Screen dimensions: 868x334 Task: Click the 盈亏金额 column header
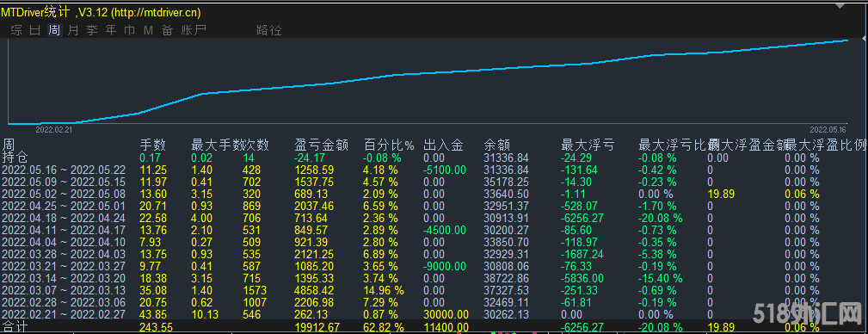322,145
